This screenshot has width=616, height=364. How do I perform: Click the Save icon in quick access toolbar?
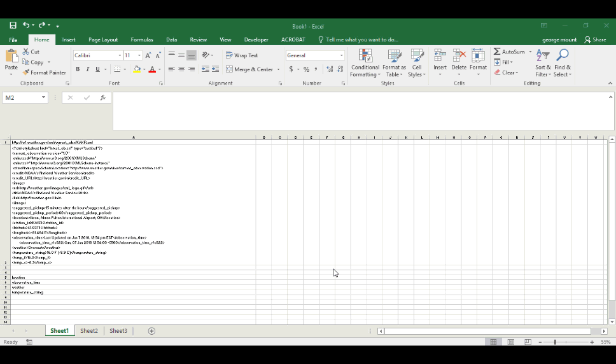(13, 25)
